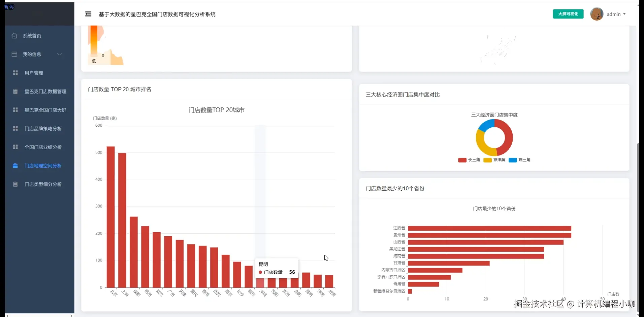Click the sidebar horizontal scrollbar left arrow
The width and height of the screenshot is (644, 317).
(7, 315)
